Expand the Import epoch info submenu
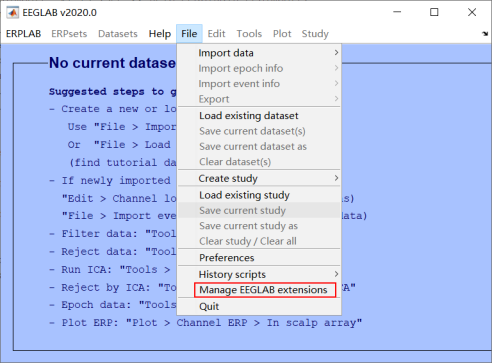492x364 pixels. [259, 68]
